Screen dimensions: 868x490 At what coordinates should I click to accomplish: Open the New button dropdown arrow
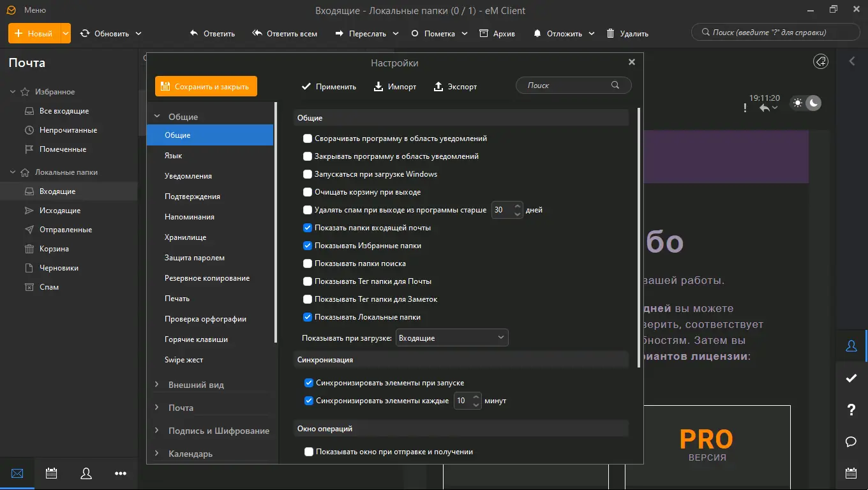[65, 33]
